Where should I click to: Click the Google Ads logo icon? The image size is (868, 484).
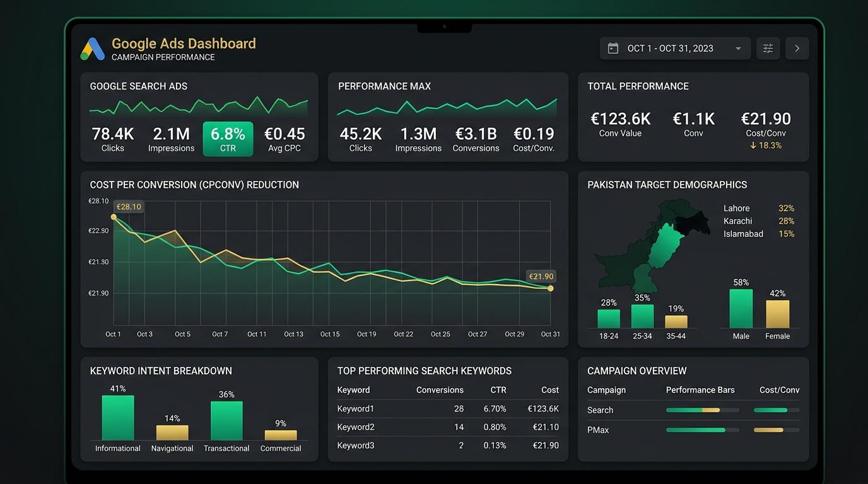(93, 49)
